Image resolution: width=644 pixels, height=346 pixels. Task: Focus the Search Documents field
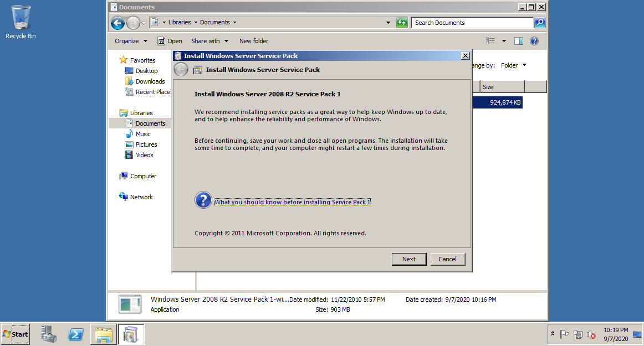(x=472, y=23)
